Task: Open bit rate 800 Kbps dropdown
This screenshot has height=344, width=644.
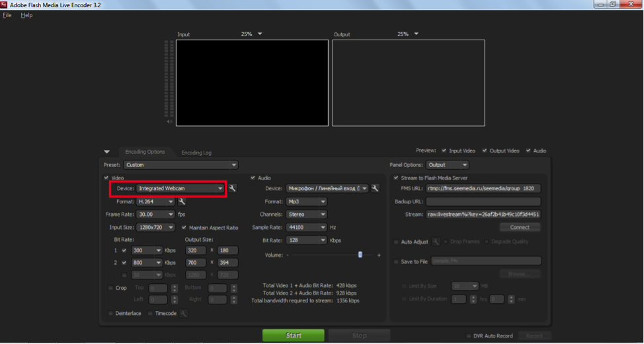Action: [x=147, y=263]
